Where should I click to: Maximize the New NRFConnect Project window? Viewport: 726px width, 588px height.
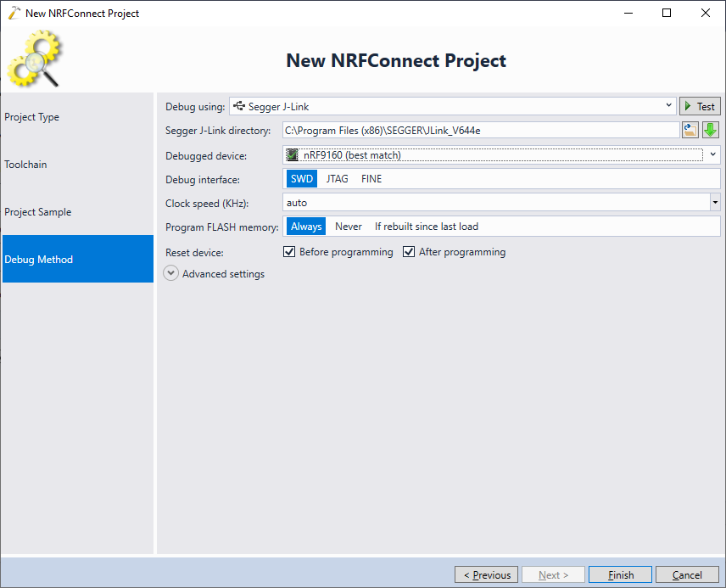click(667, 13)
